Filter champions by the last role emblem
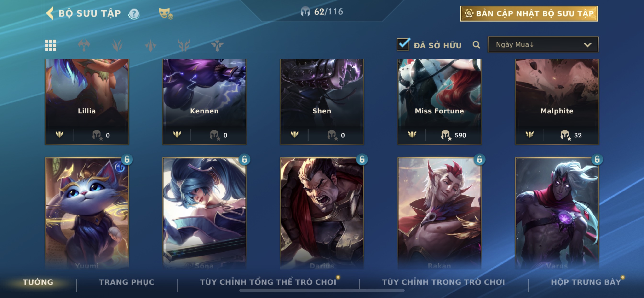 [217, 45]
